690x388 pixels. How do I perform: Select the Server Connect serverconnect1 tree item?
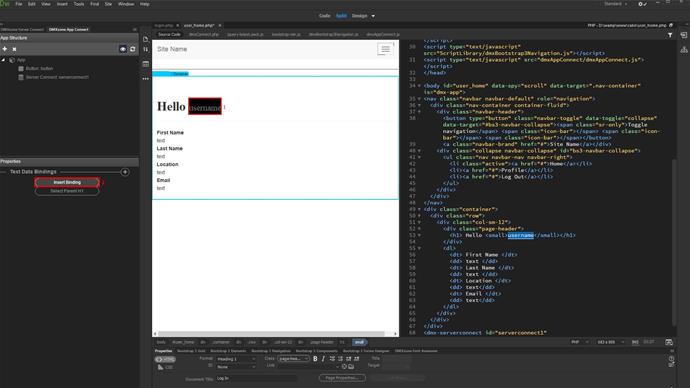[x=57, y=77]
